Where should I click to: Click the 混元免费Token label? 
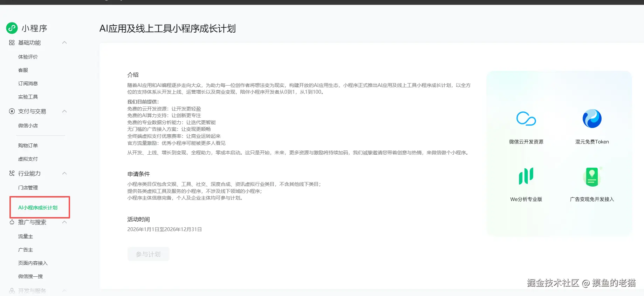pyautogui.click(x=592, y=142)
